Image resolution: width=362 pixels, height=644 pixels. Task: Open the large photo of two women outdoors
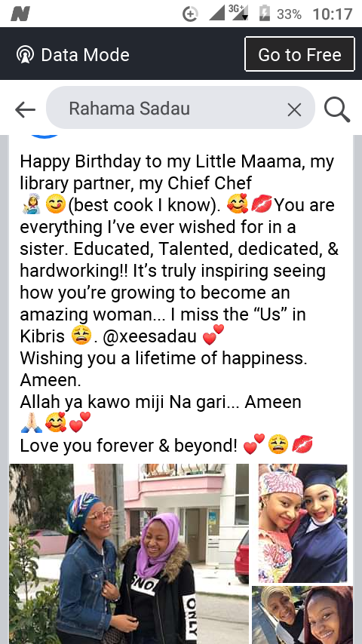[x=129, y=554]
